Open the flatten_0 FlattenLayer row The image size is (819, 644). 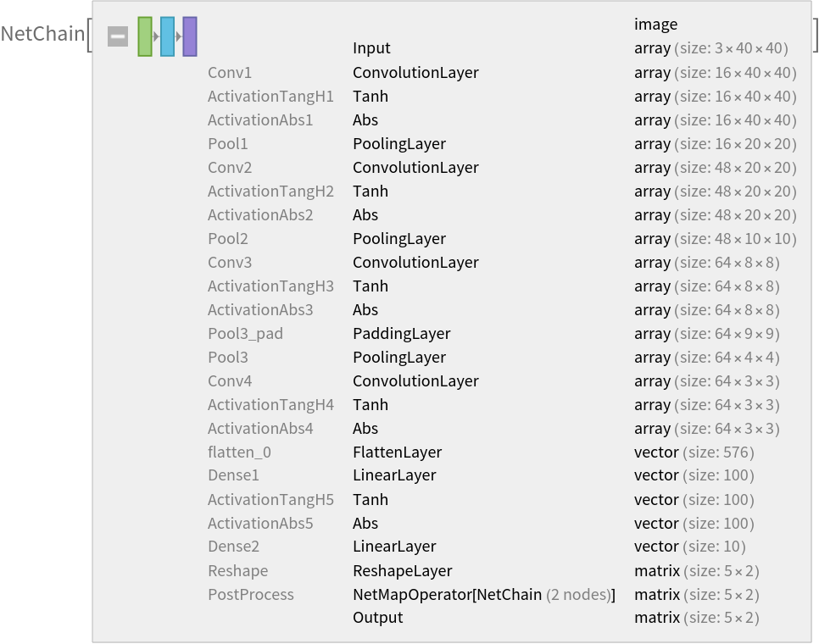pos(397,452)
